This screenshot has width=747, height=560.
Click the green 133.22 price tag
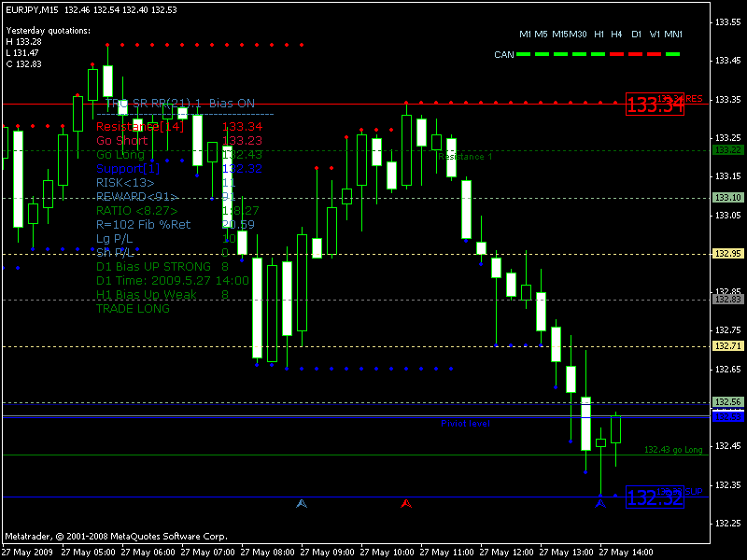click(728, 150)
